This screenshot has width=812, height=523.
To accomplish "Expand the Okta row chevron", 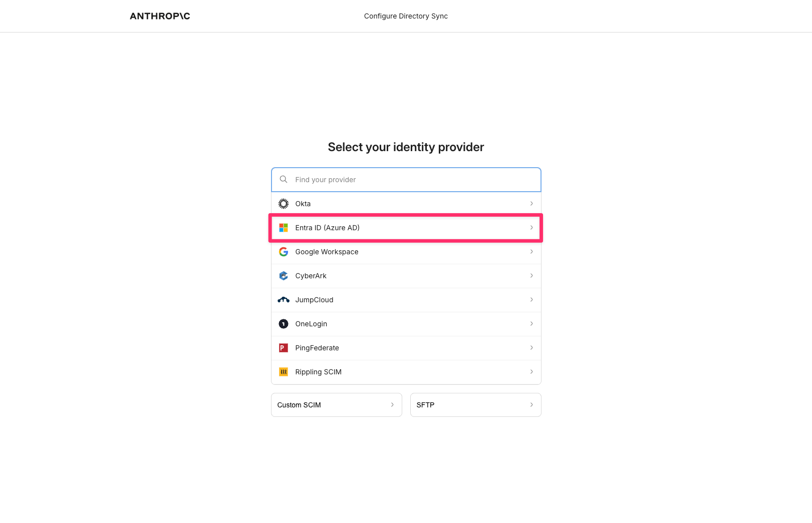I will [x=531, y=204].
